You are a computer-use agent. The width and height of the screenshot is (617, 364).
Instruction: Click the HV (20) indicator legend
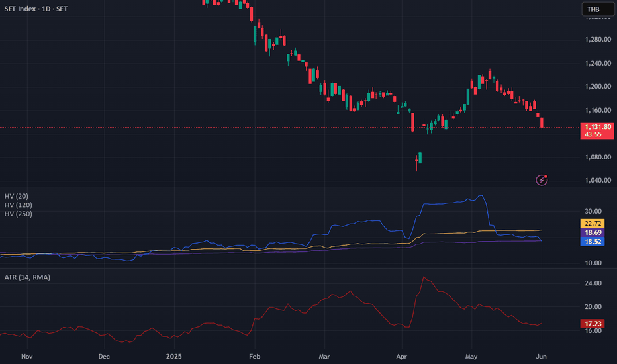(x=16, y=196)
